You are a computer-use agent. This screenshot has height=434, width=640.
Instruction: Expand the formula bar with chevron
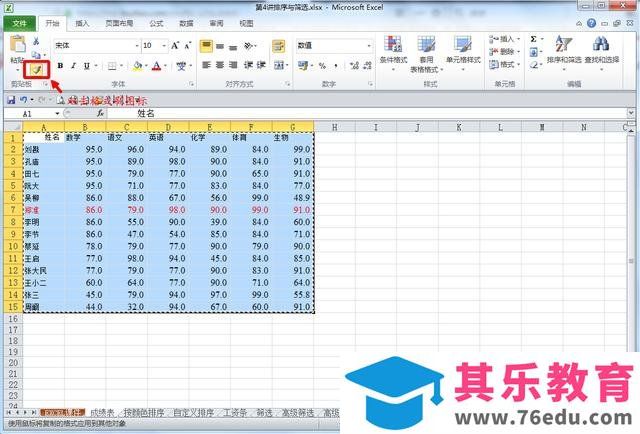pos(631,113)
